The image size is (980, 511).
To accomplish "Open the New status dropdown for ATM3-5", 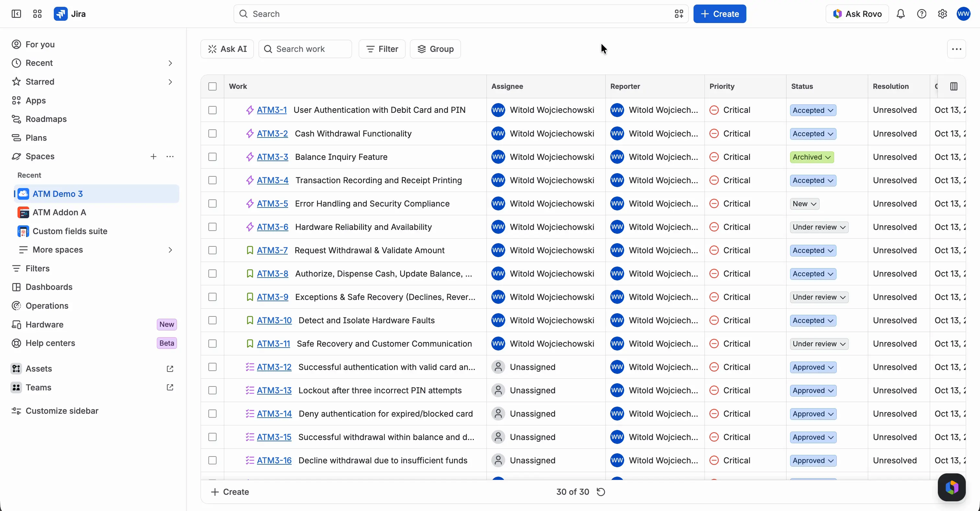I will (805, 204).
